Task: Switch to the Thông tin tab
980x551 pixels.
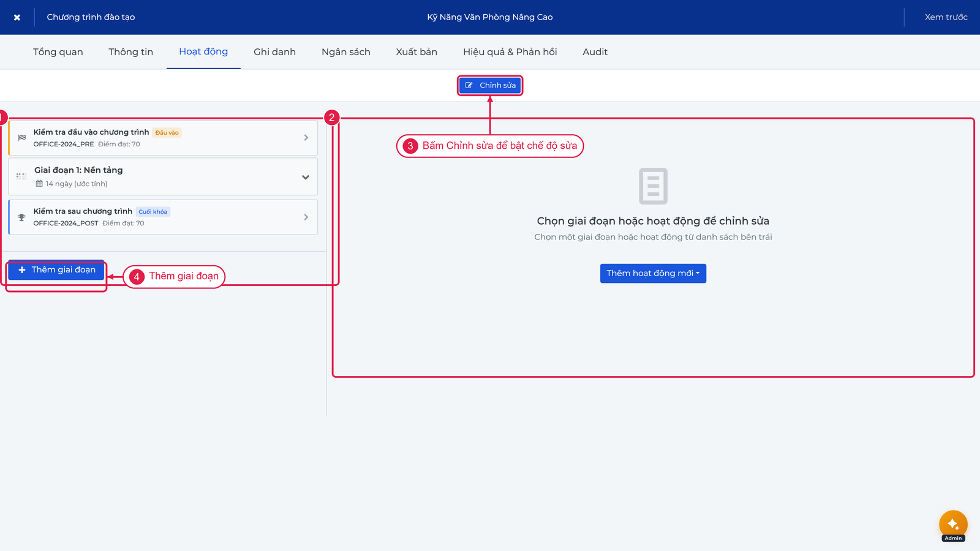Action: tap(131, 52)
